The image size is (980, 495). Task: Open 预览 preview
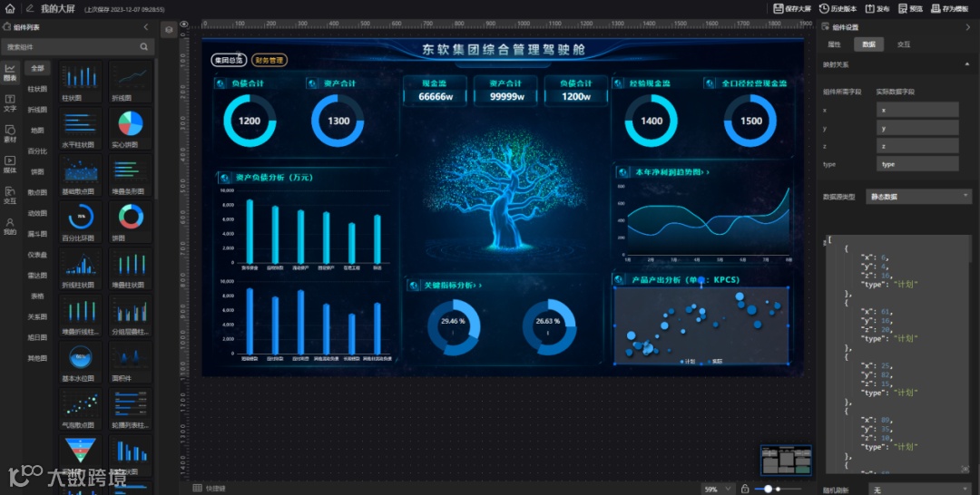point(911,9)
